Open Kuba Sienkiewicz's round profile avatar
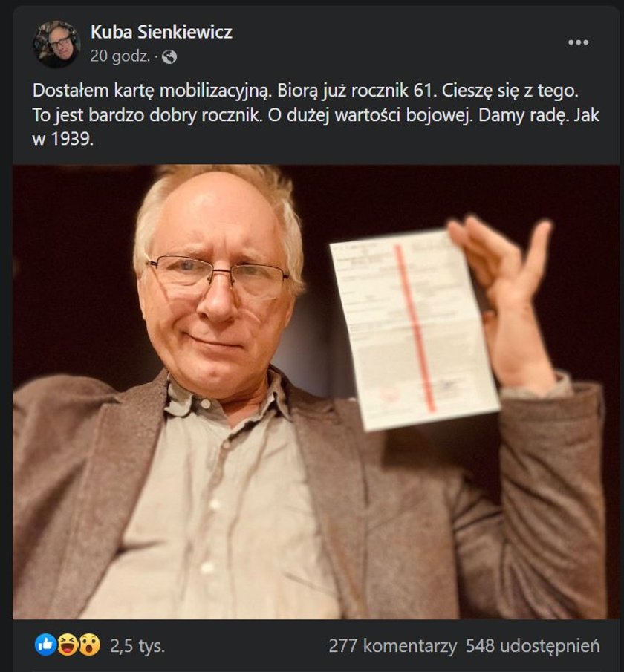624x672 pixels. [56, 44]
